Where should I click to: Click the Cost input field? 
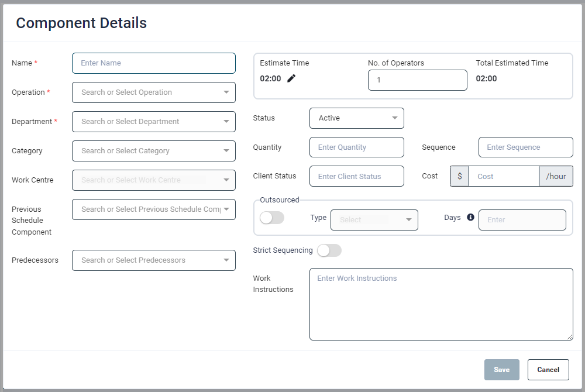pos(503,176)
